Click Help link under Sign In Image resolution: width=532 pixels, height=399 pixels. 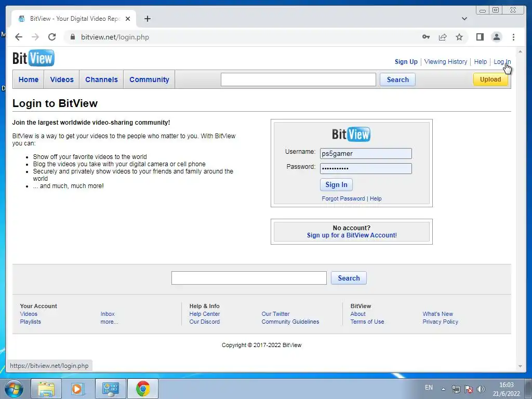[376, 198]
